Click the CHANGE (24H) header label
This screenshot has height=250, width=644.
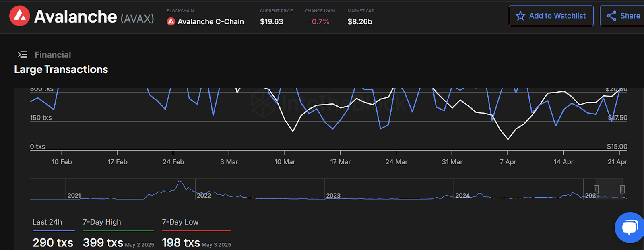pyautogui.click(x=320, y=11)
